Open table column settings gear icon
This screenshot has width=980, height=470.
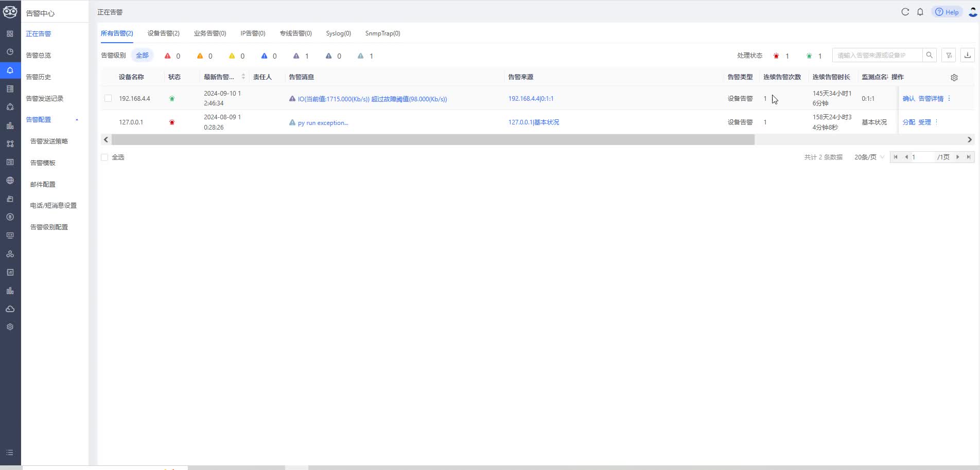pyautogui.click(x=954, y=77)
